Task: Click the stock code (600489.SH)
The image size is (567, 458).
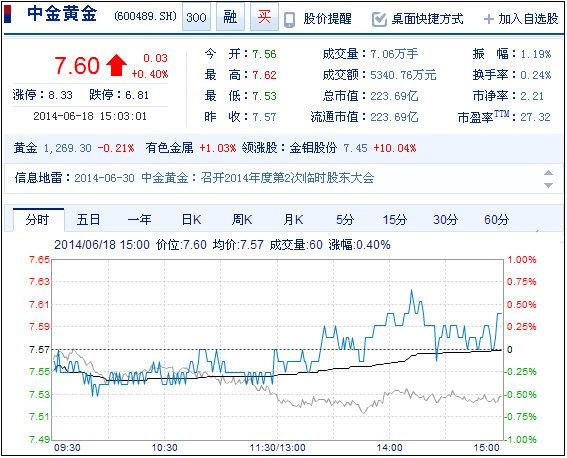Action: tap(145, 16)
